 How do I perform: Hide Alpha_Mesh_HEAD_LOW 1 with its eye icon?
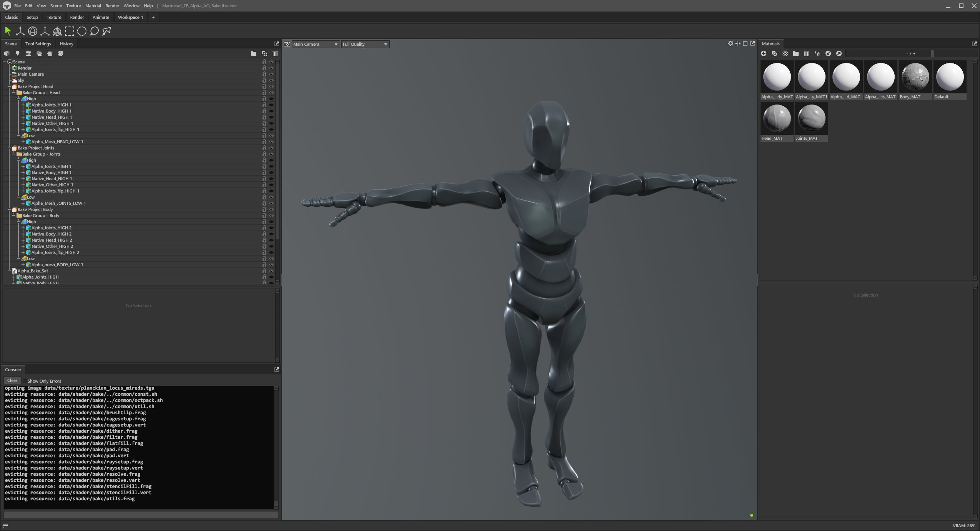(x=271, y=142)
